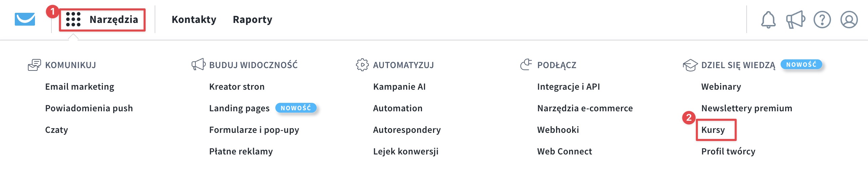This screenshot has width=868, height=174.
Task: Open Raporty in top navigation
Action: (252, 20)
